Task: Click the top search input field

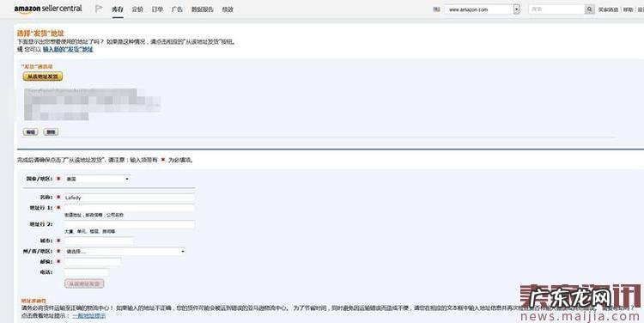Action: pos(556,9)
